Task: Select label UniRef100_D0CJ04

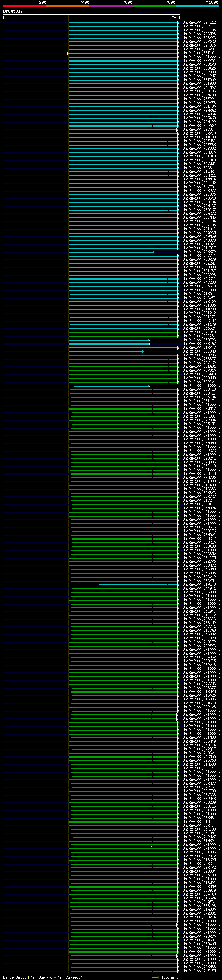Action: click(199, 221)
